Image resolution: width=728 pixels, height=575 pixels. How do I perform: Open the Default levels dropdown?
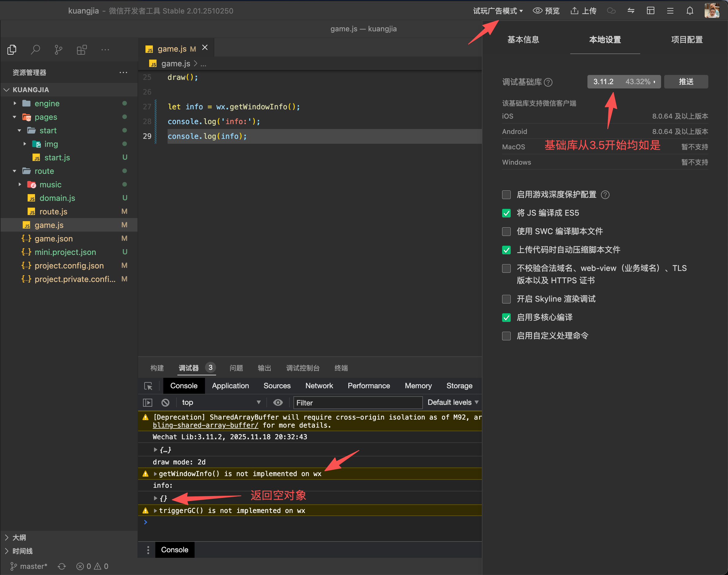[453, 402]
